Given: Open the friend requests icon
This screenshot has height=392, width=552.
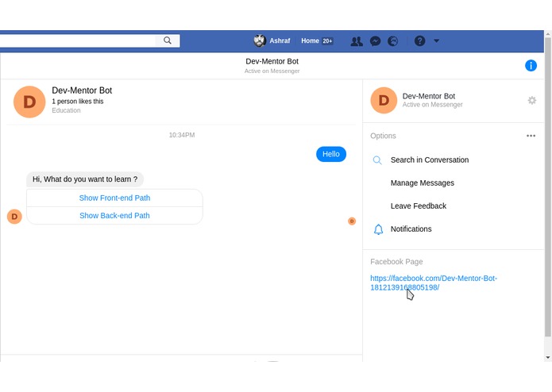Looking at the screenshot, I should coord(357,41).
